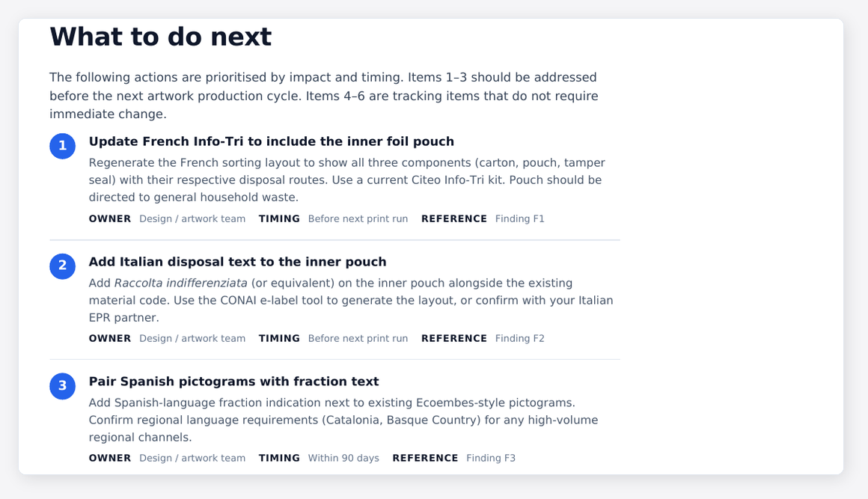Select the 'What to do next' heading

click(x=161, y=37)
